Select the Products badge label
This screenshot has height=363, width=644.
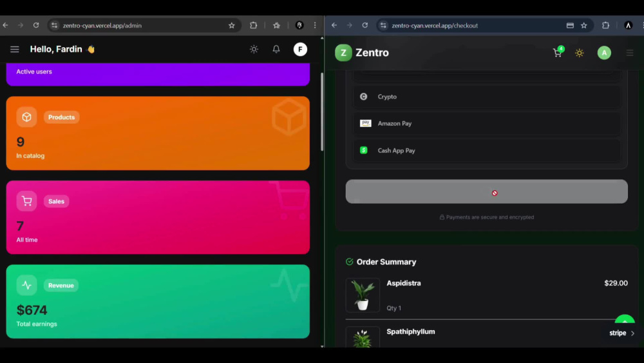(62, 117)
